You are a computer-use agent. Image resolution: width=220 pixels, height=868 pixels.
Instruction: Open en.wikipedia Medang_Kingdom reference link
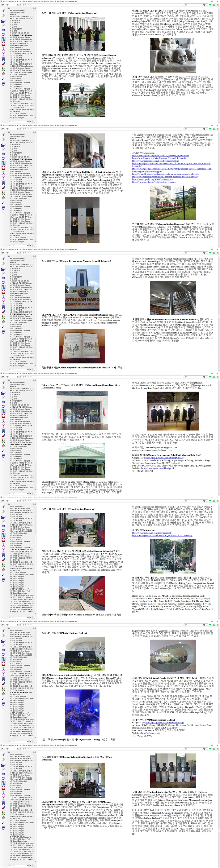154,182
